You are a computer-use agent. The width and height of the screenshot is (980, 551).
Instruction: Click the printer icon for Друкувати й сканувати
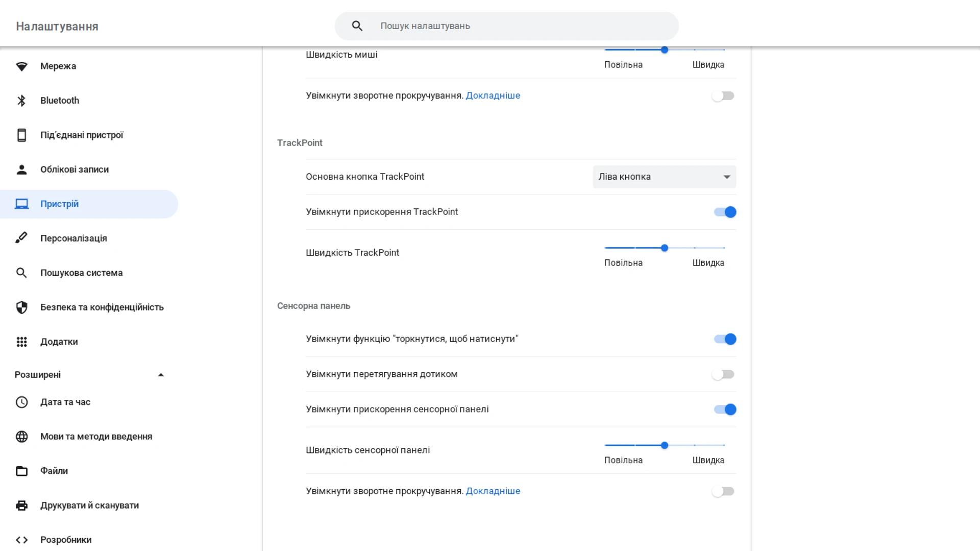pos(21,506)
